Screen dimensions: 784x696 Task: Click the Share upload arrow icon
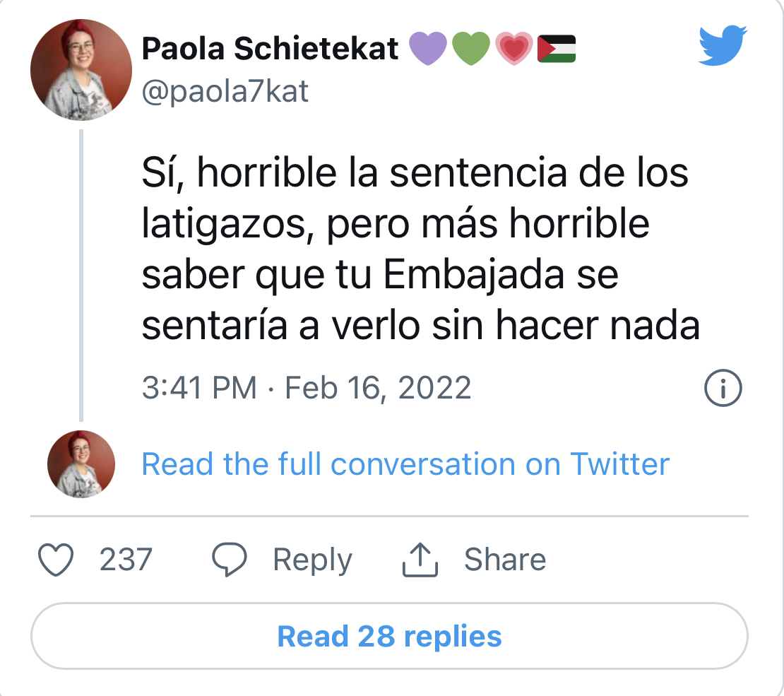(420, 560)
